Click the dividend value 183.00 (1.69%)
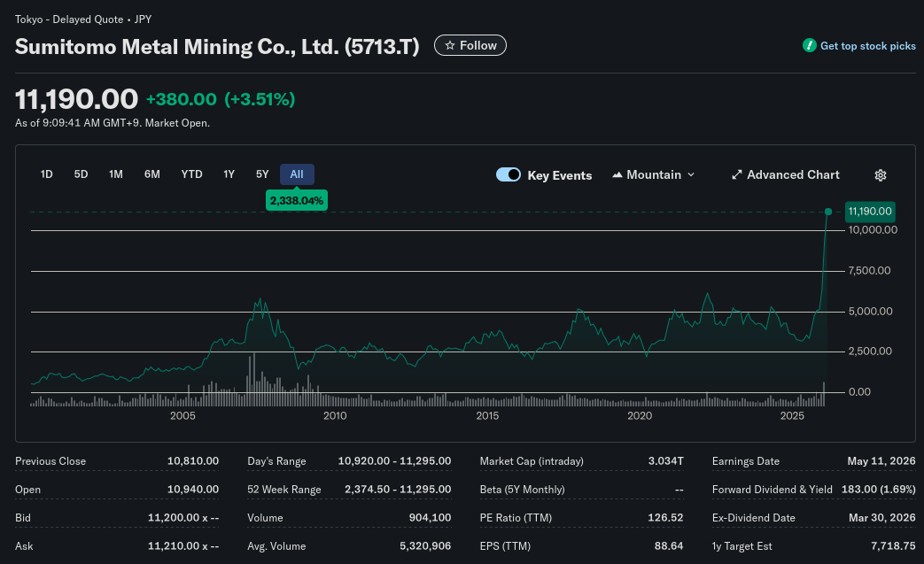Image resolution: width=924 pixels, height=564 pixels. [x=879, y=490]
